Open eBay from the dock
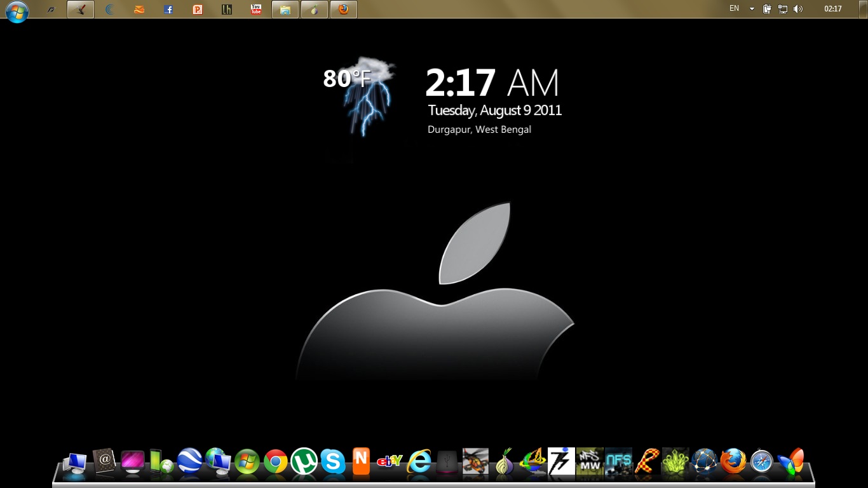The height and width of the screenshot is (488, 868). (x=389, y=462)
